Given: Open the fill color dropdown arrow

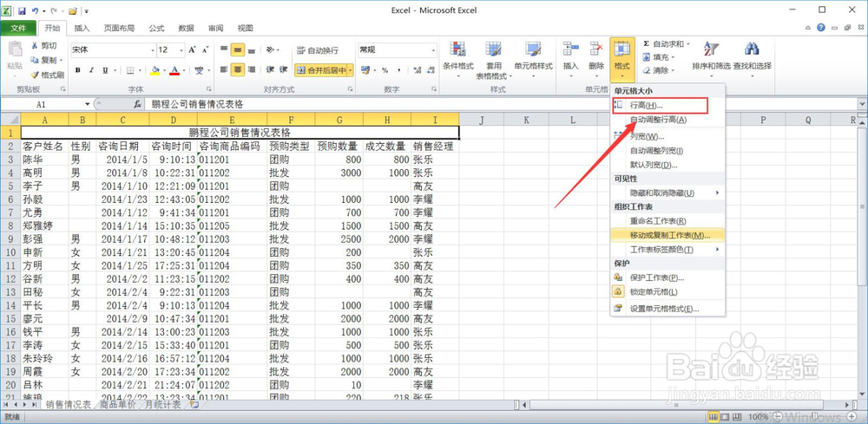Looking at the screenshot, I should [x=164, y=70].
